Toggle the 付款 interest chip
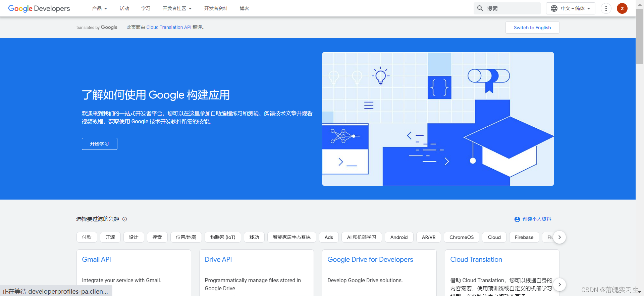644x296 pixels. click(87, 237)
